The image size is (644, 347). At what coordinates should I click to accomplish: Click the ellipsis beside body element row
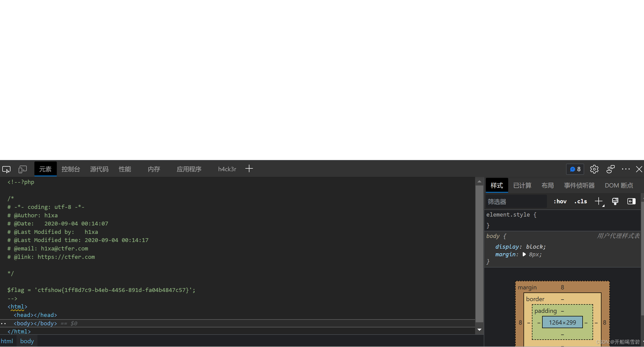[3, 324]
